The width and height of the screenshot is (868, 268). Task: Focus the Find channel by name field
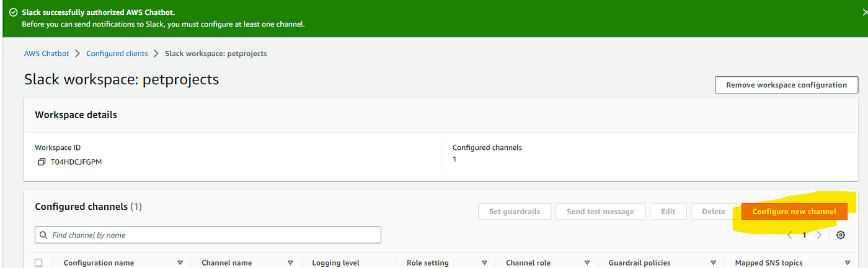click(214, 235)
